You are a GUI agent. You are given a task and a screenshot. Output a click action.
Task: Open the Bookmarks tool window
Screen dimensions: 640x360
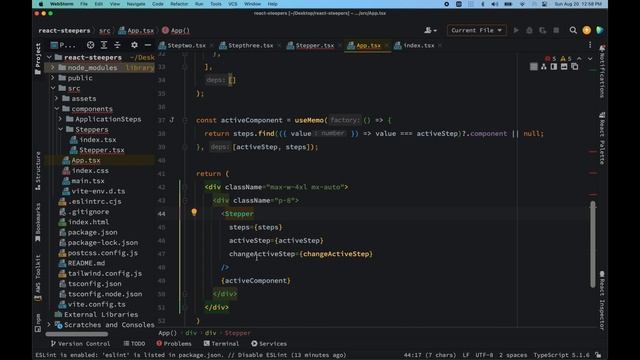click(x=38, y=222)
